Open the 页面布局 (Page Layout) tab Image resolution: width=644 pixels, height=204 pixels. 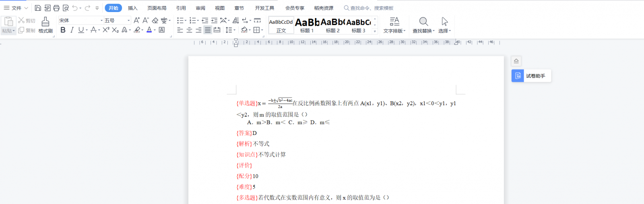157,8
